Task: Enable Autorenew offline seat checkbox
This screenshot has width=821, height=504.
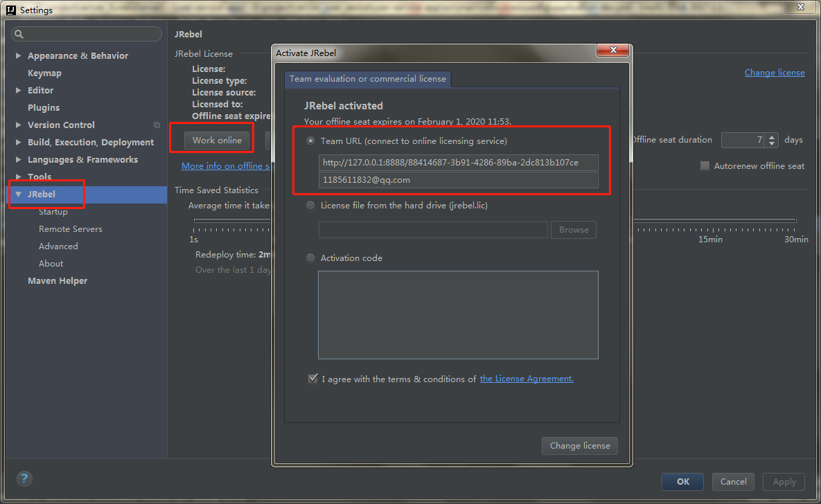Action: (705, 166)
